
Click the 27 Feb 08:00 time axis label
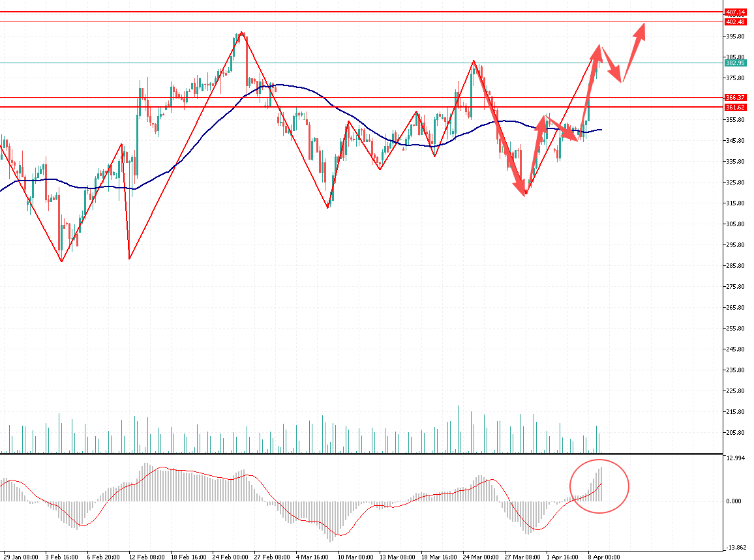[272, 557]
